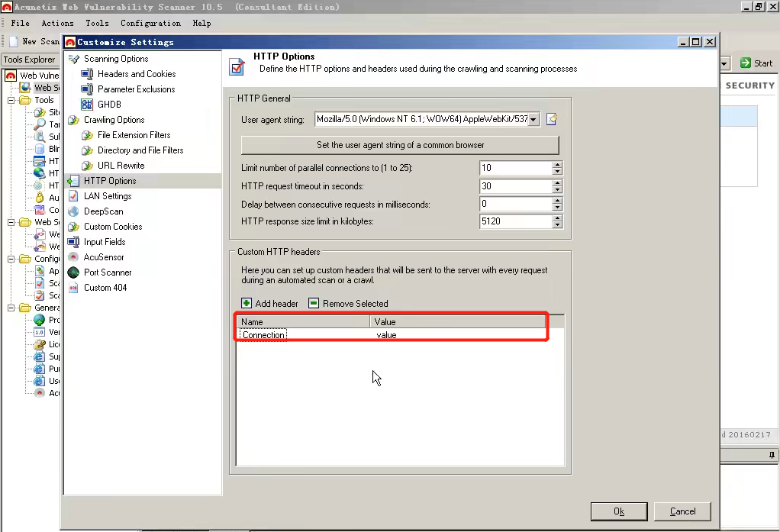Open the Configuration menu
Image resolution: width=780 pixels, height=532 pixels.
click(x=150, y=23)
